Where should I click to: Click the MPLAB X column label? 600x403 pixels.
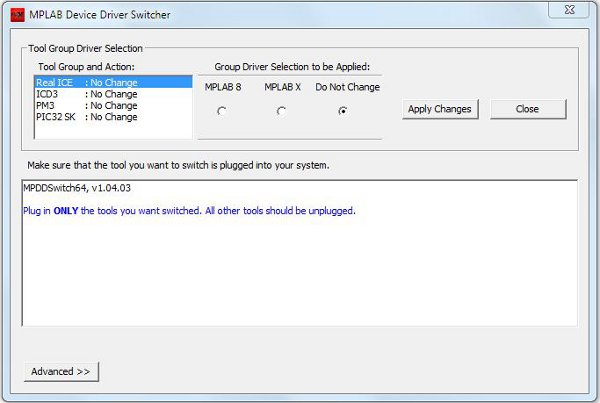pos(282,87)
